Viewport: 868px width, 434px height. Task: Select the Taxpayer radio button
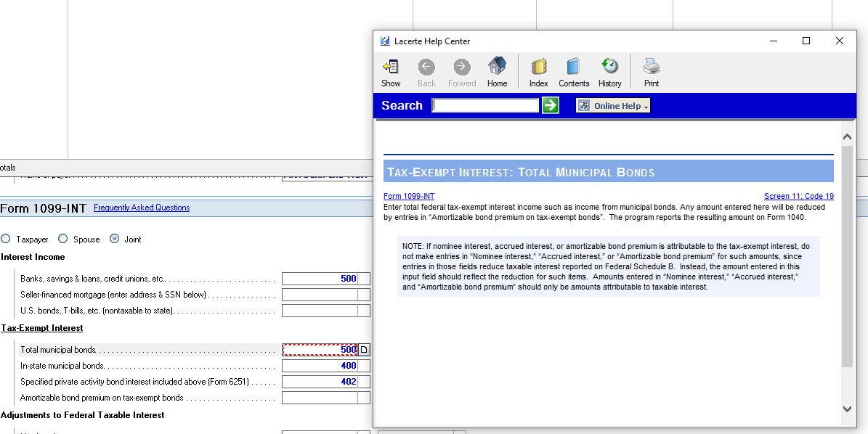6,239
